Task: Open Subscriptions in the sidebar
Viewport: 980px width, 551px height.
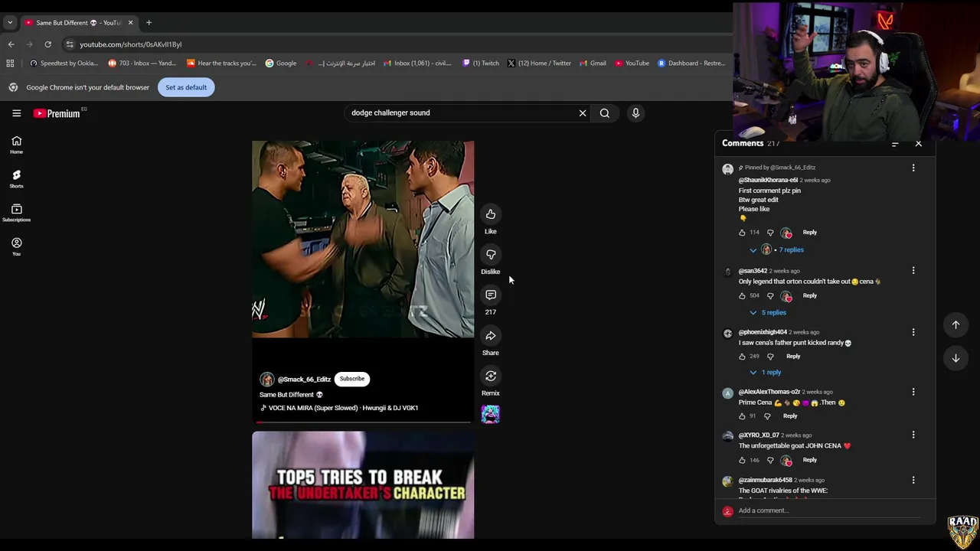Action: (16, 213)
